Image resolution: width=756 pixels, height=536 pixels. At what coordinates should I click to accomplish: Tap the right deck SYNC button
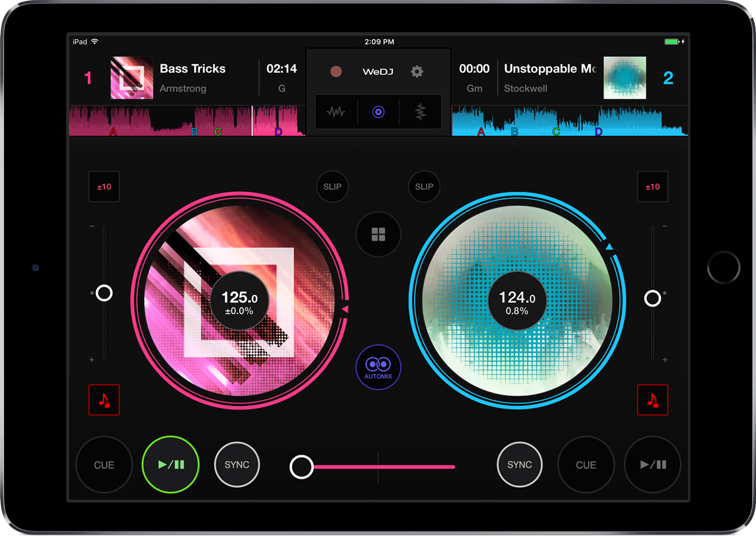pyautogui.click(x=519, y=465)
